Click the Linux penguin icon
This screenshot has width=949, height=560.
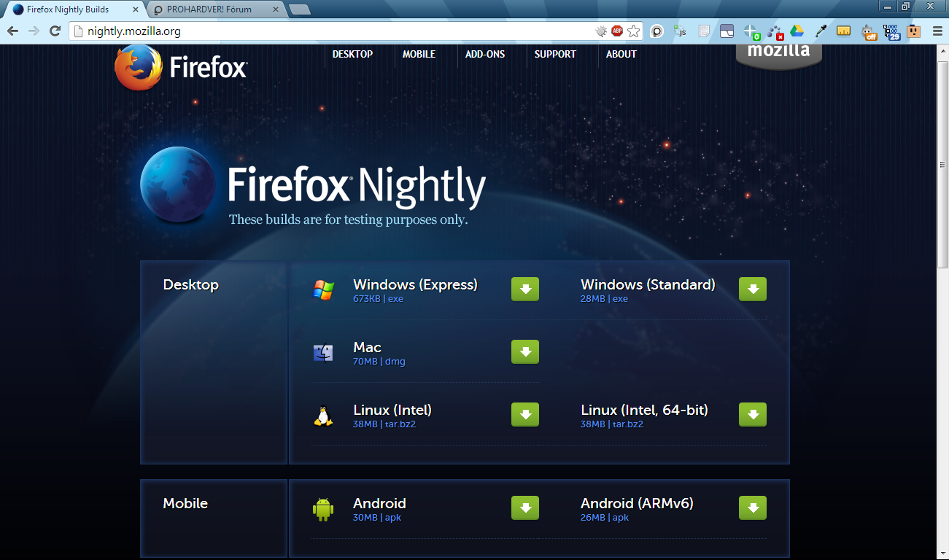coord(323,416)
